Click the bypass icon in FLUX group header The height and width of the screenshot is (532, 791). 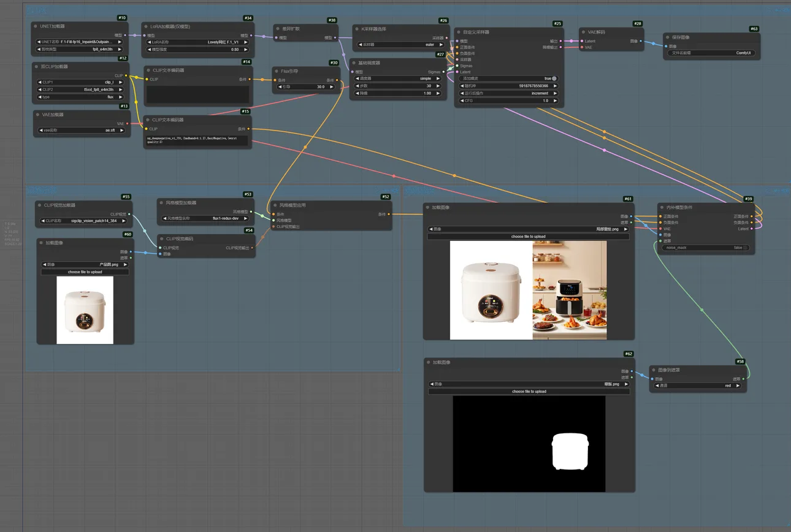click(778, 10)
